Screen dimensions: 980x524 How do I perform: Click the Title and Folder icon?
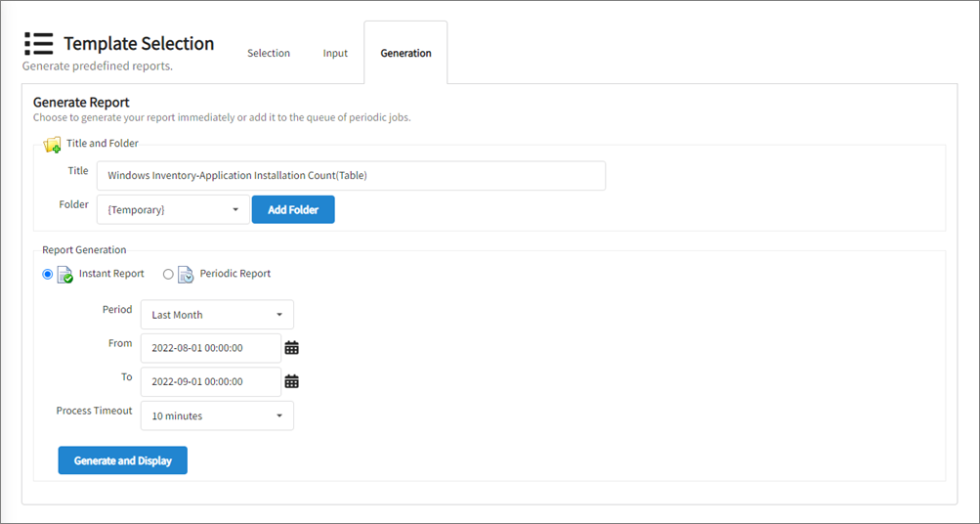pyautogui.click(x=53, y=145)
